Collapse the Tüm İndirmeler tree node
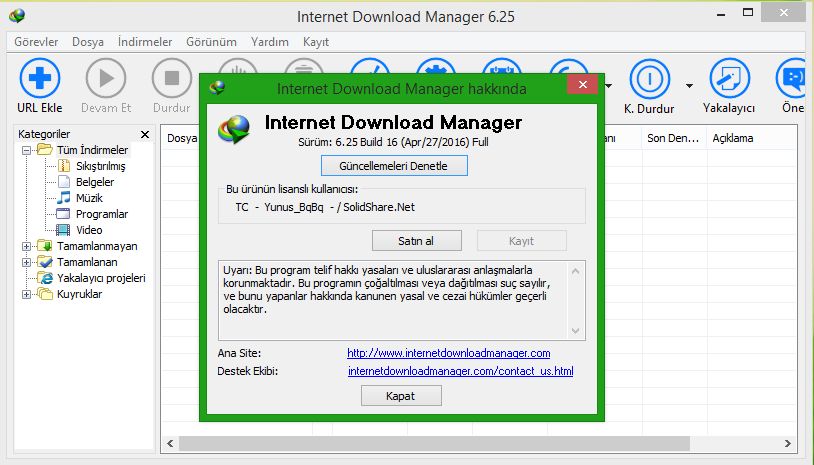 pos(26,151)
